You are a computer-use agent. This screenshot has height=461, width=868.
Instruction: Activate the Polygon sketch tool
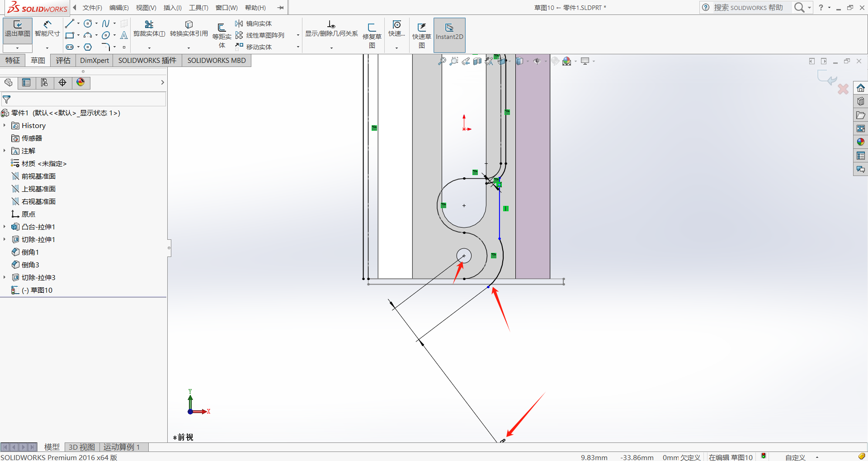(88, 47)
